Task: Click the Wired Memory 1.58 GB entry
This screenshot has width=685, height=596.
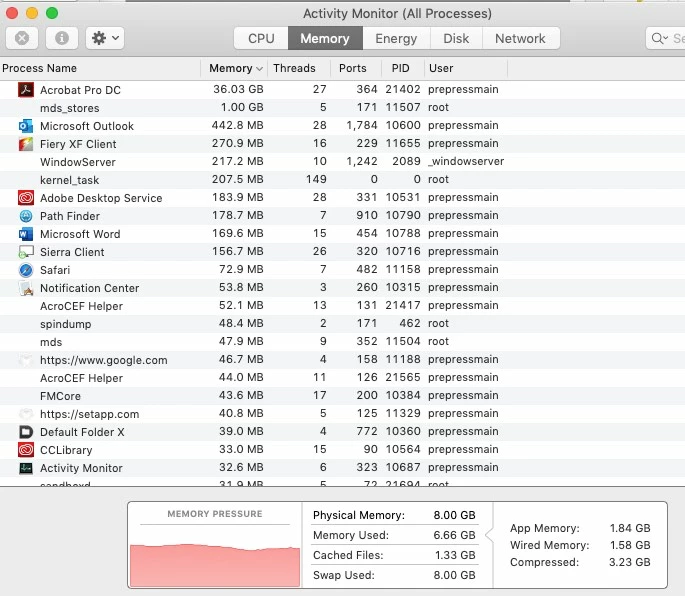Action: click(580, 545)
